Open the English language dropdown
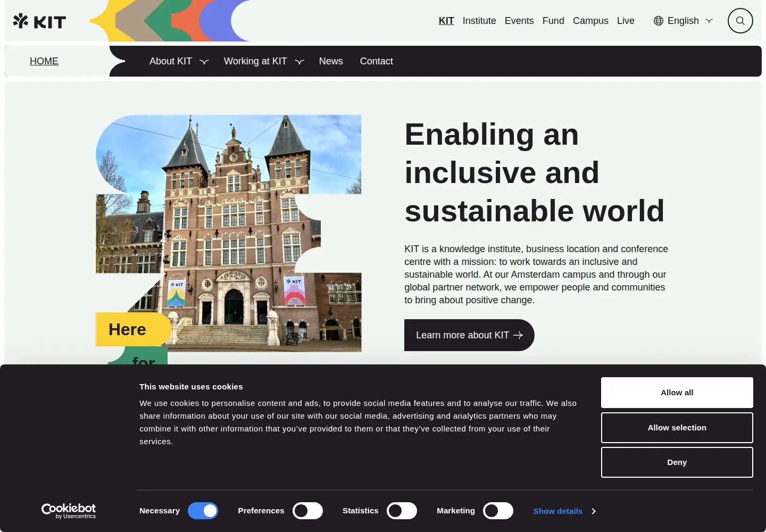The height and width of the screenshot is (532, 766). (x=683, y=21)
